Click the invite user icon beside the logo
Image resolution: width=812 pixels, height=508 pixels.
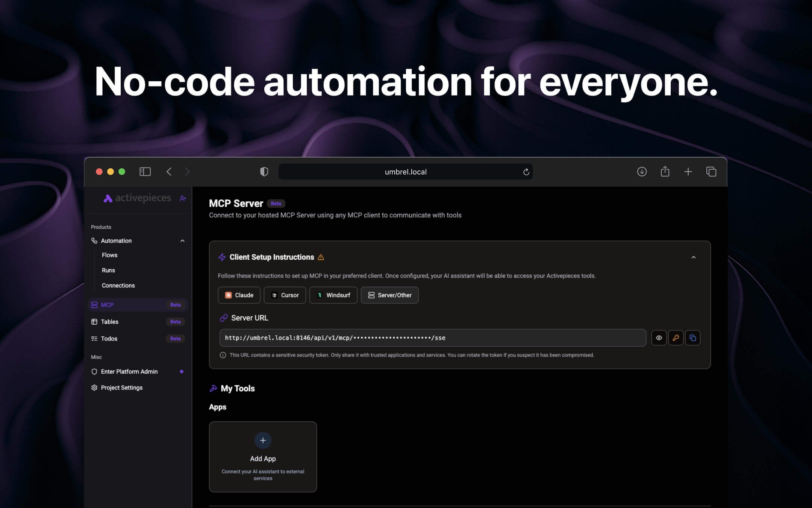click(183, 198)
